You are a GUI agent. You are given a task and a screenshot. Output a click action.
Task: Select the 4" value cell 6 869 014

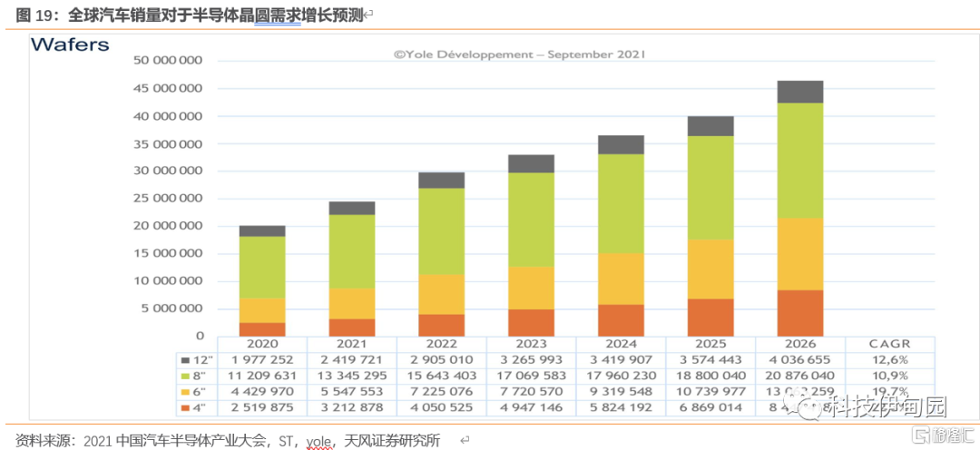click(x=710, y=408)
